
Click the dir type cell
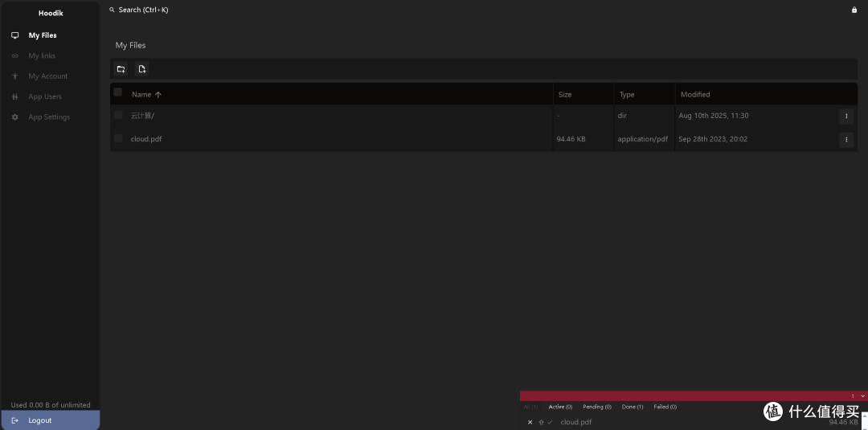tap(621, 116)
